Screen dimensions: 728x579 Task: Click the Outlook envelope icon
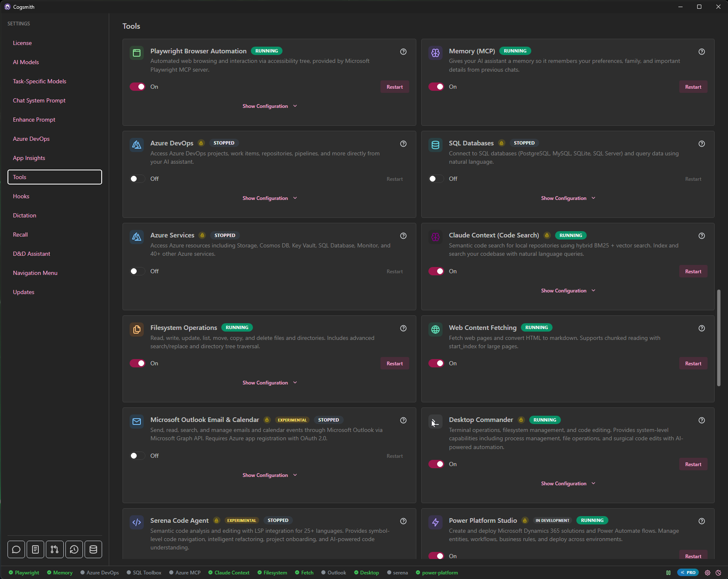click(137, 422)
